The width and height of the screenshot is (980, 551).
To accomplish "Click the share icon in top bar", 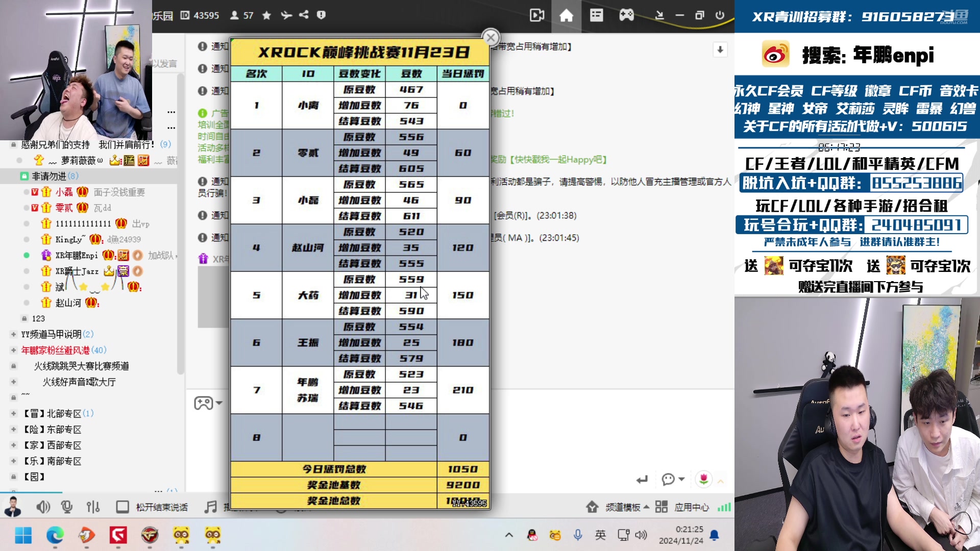I will pyautogui.click(x=304, y=15).
